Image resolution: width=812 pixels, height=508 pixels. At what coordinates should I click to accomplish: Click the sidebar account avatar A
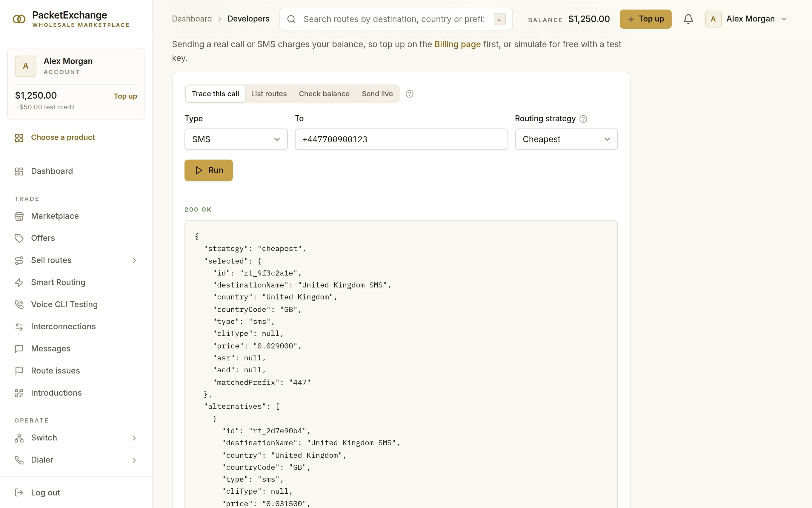pos(25,66)
